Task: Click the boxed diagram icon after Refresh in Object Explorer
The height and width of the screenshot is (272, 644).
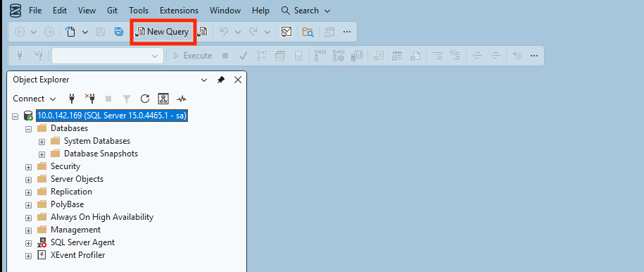Action: coord(163,99)
